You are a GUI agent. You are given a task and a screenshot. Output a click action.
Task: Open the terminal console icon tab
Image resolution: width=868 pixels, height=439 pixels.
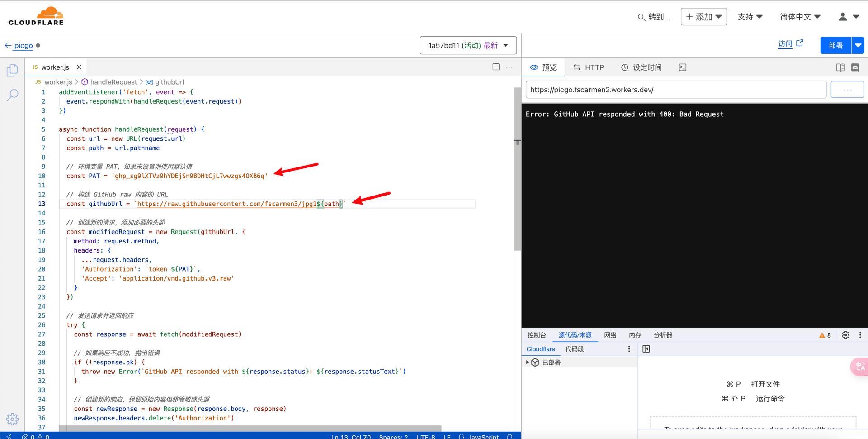(683, 67)
